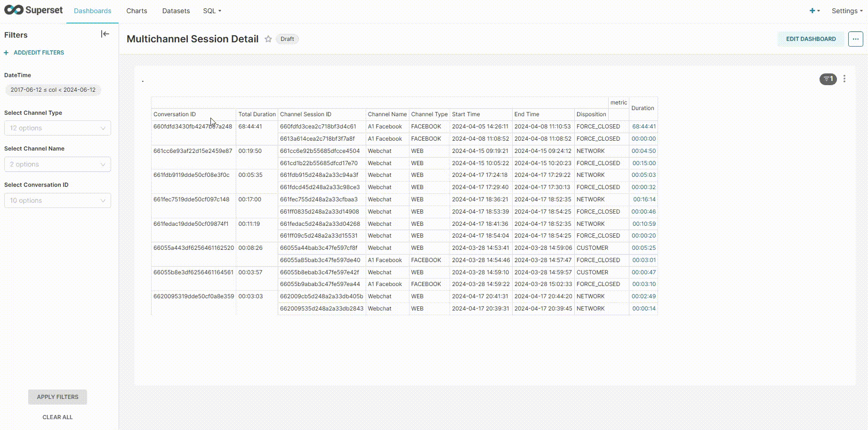
Task: Open the chart's three-dot kebab menu
Action: point(844,79)
